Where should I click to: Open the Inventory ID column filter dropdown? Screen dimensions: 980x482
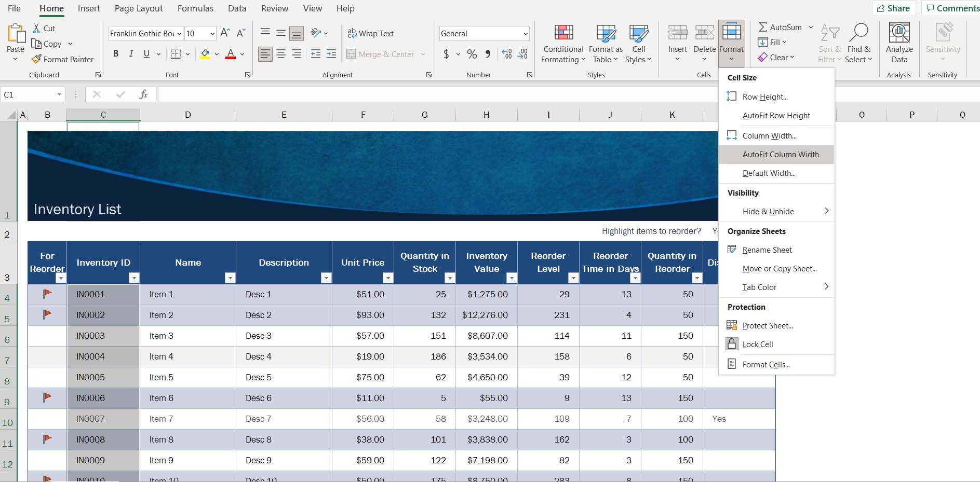pos(134,278)
